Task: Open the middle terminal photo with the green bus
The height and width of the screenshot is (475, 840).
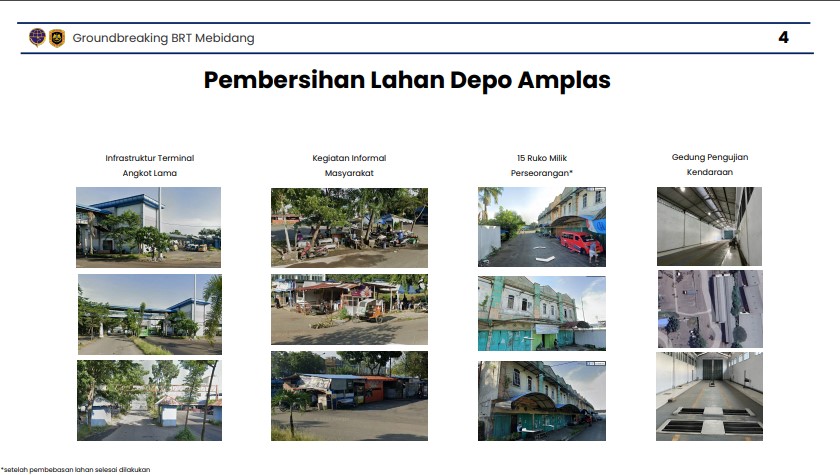Action: point(149,314)
